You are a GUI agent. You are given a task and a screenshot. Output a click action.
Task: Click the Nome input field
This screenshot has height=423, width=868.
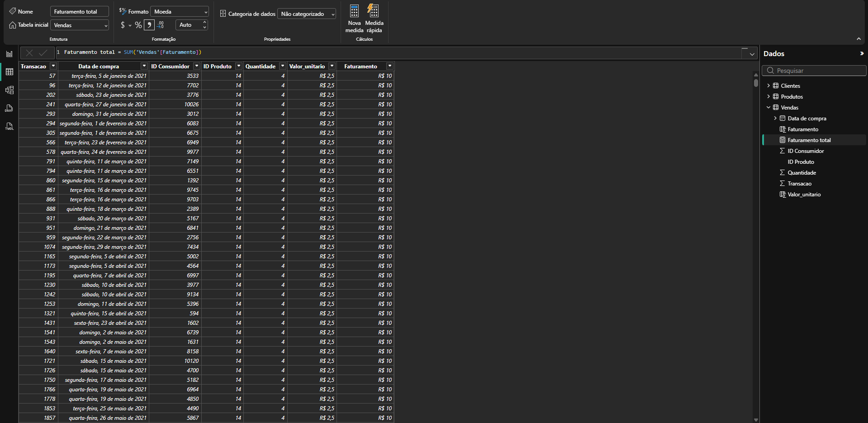coord(80,12)
